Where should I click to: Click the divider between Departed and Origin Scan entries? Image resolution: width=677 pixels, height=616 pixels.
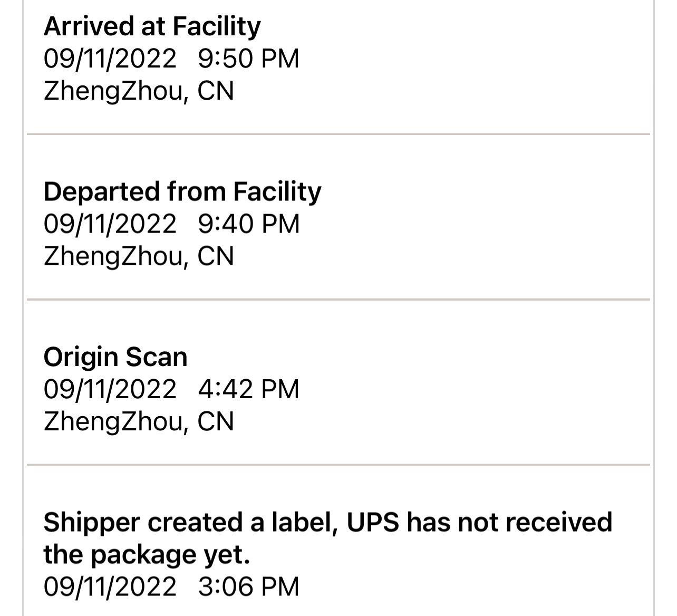(x=338, y=300)
